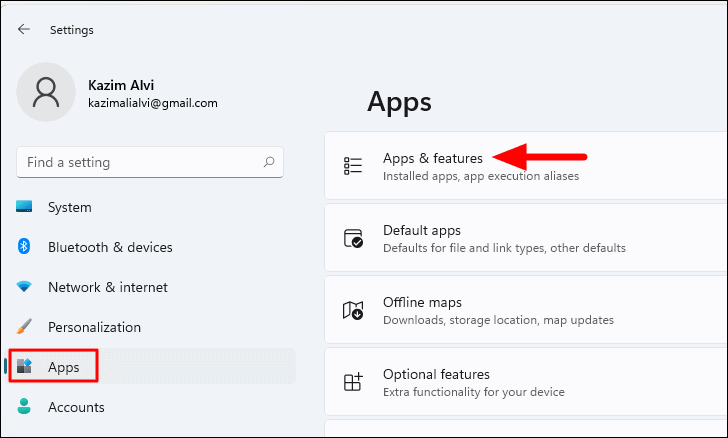Click the Optional features grid-plus icon
The height and width of the screenshot is (438, 728).
click(353, 382)
